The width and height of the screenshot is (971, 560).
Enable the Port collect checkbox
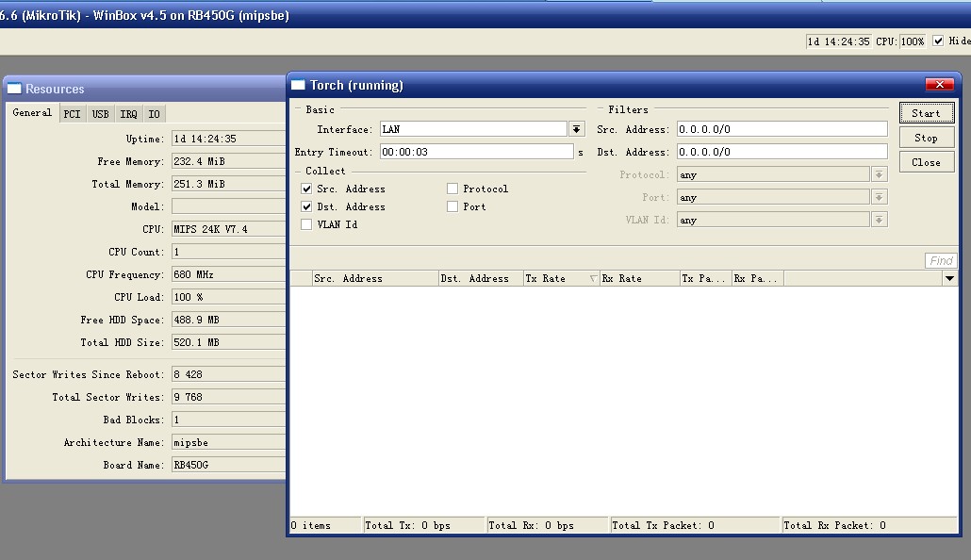tap(453, 206)
